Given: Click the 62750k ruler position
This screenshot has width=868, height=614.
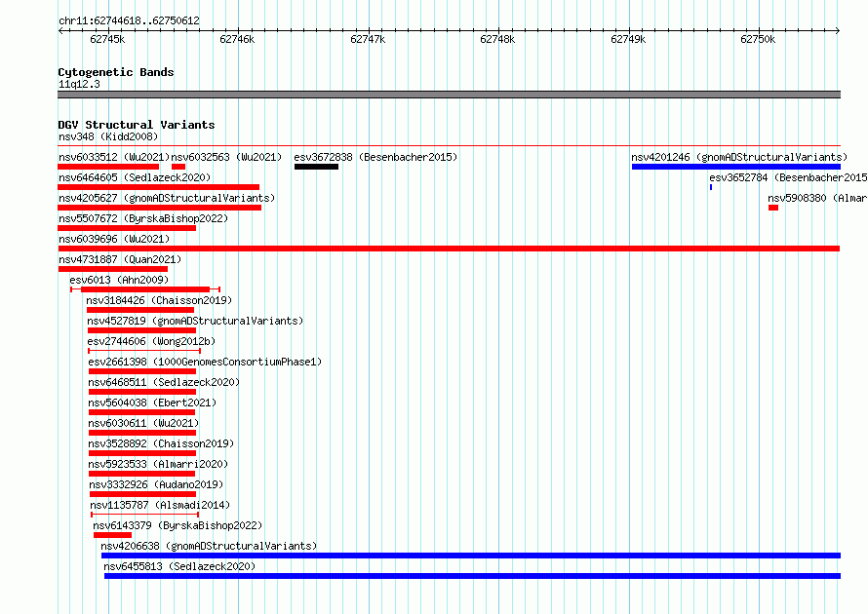Looking at the screenshot, I should click(x=759, y=39).
